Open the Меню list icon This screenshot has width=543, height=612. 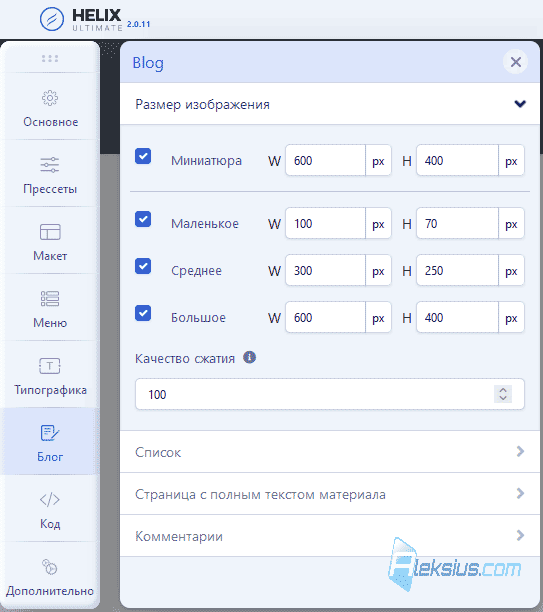pyautogui.click(x=50, y=299)
